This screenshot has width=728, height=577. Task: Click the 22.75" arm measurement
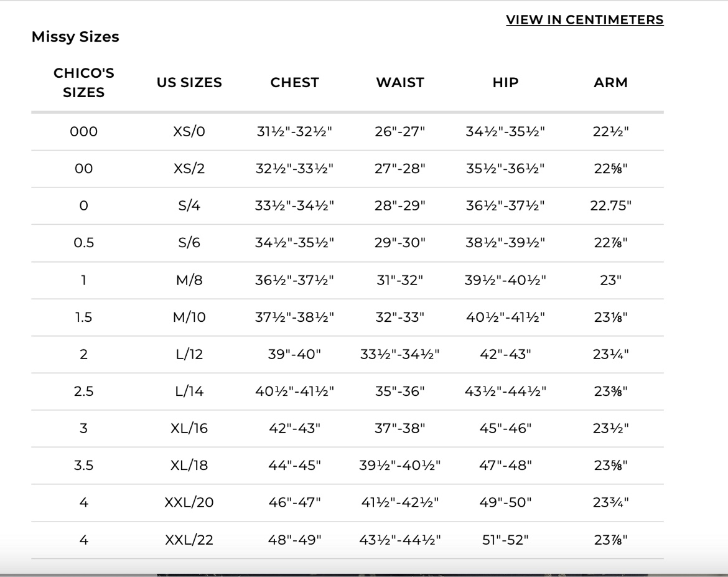[x=610, y=205]
